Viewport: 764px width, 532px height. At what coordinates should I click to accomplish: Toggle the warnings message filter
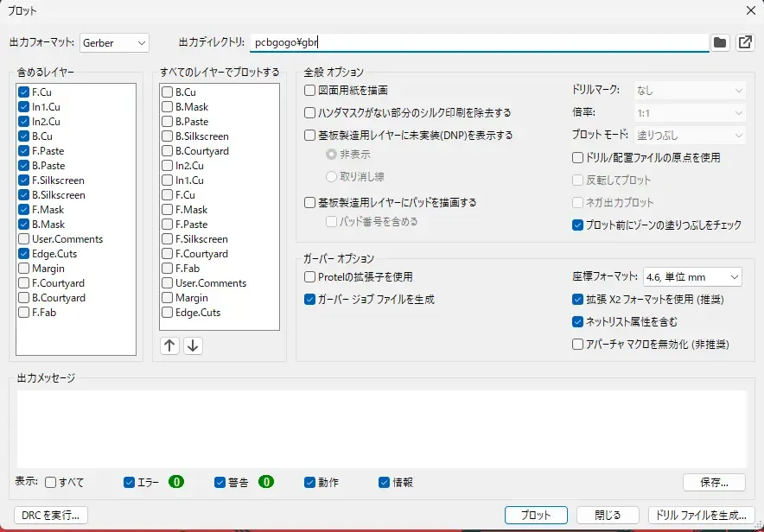[220, 482]
